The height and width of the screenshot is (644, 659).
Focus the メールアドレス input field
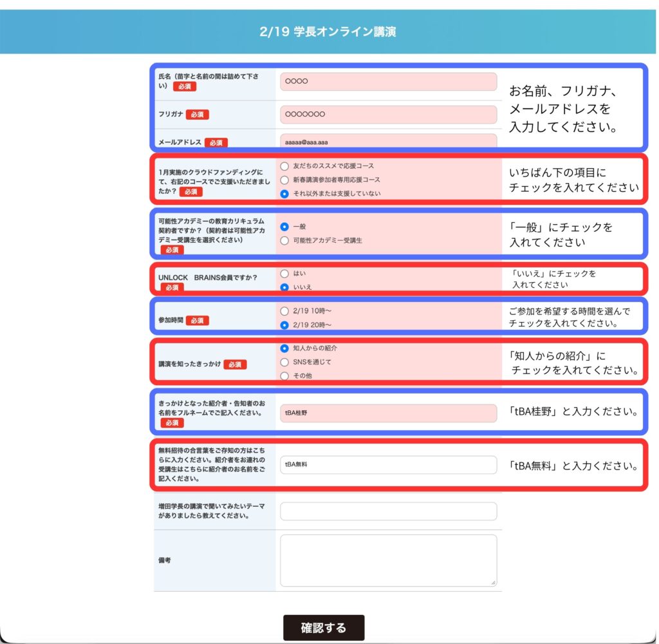coord(388,142)
